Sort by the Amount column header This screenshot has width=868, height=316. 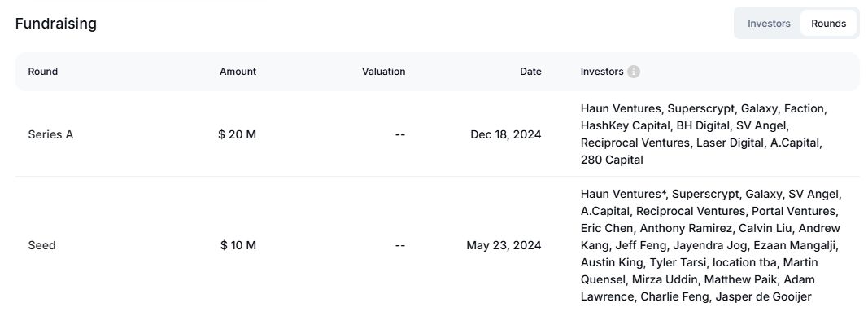pyautogui.click(x=238, y=72)
